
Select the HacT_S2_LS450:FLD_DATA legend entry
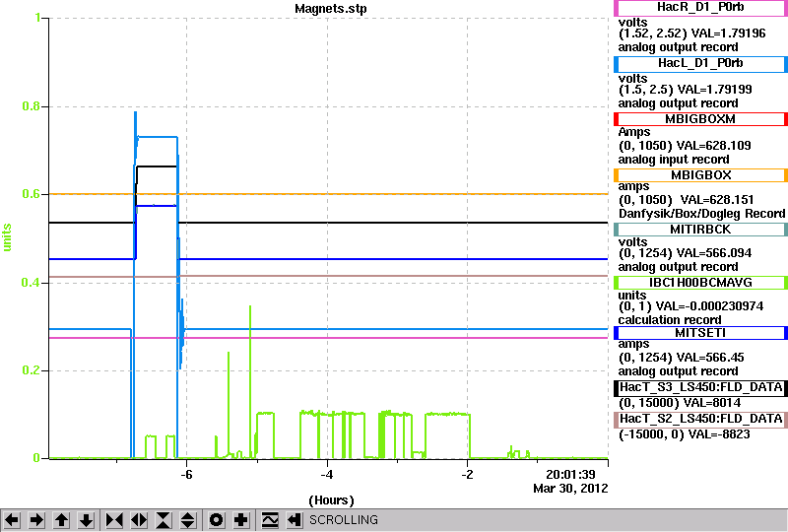[x=700, y=420]
